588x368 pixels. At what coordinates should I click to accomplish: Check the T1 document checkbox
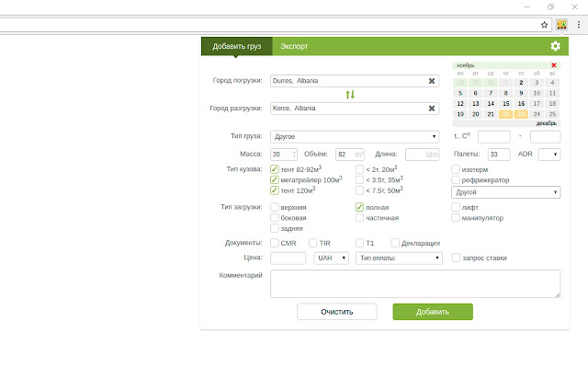click(x=359, y=243)
